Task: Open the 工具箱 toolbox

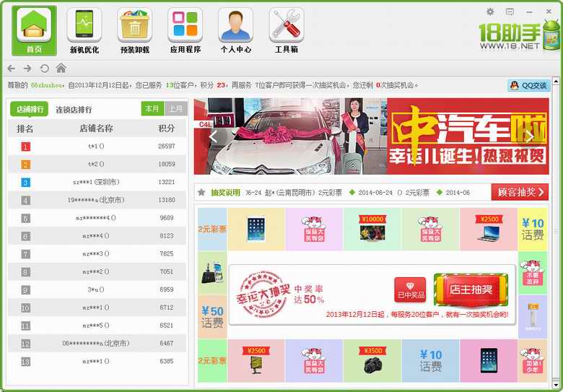Action: 287,30
